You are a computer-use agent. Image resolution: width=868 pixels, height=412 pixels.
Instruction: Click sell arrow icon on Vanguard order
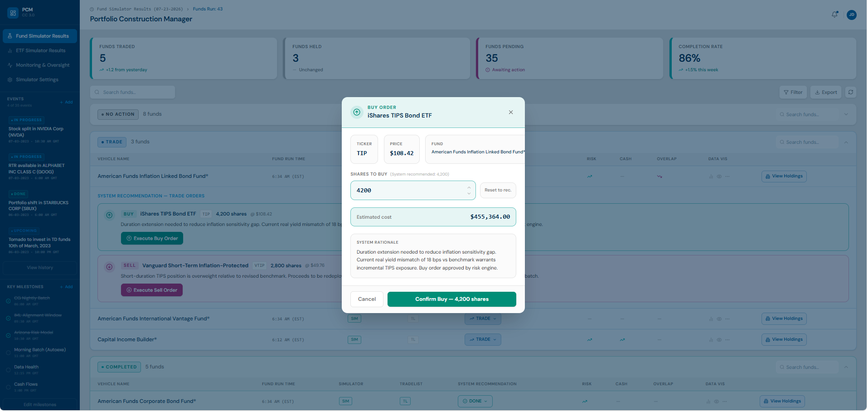(x=109, y=267)
